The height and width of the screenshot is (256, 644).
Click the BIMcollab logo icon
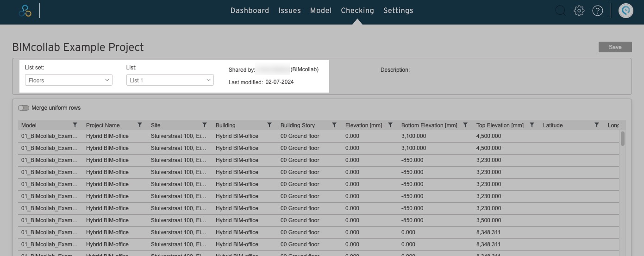click(25, 11)
